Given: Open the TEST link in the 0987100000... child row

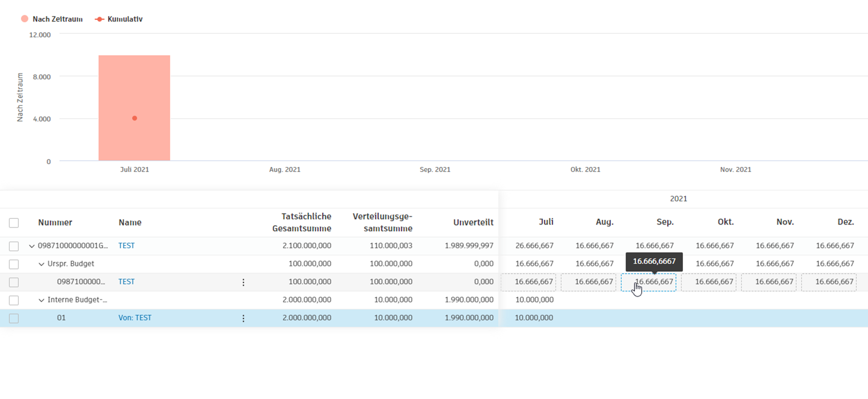Looking at the screenshot, I should [x=126, y=281].
